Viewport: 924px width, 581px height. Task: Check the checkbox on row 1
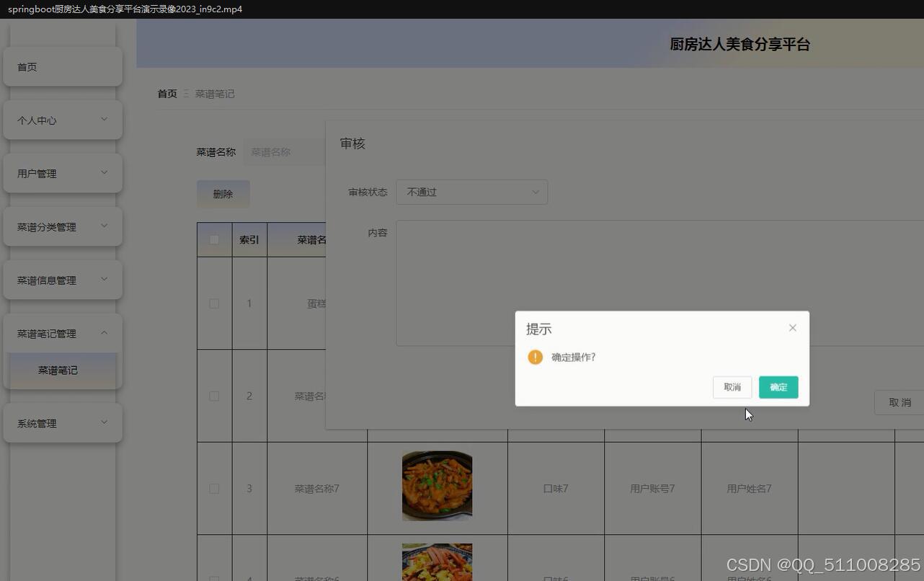213,303
